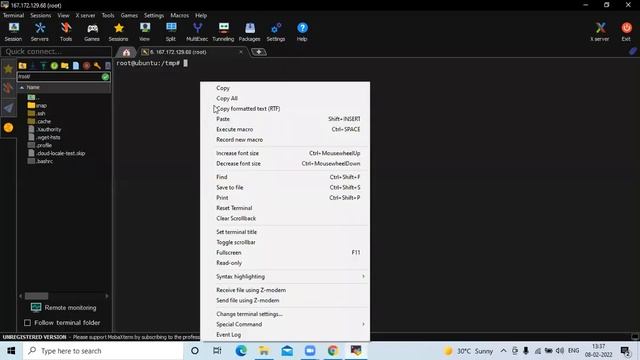Select Execute macro entry
The image size is (640, 360).
(x=285, y=129)
